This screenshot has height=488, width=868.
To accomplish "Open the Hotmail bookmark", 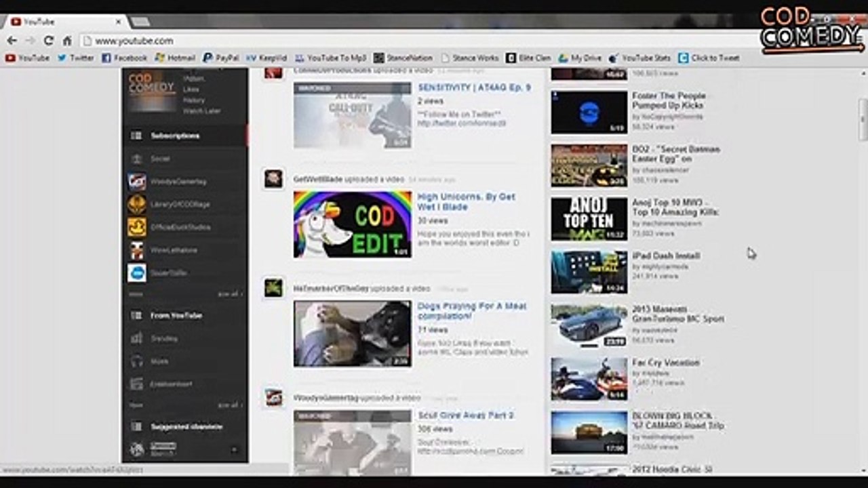I will (175, 58).
